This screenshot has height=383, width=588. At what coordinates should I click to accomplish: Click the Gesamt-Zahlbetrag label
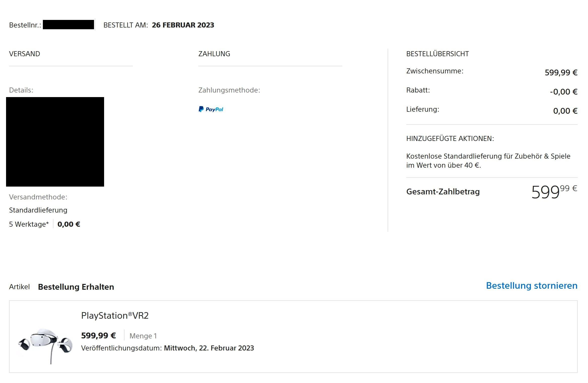(443, 192)
